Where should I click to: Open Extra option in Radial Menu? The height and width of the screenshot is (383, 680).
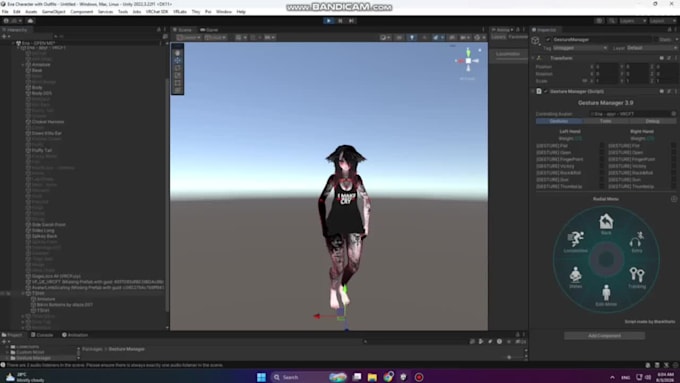tap(637, 242)
